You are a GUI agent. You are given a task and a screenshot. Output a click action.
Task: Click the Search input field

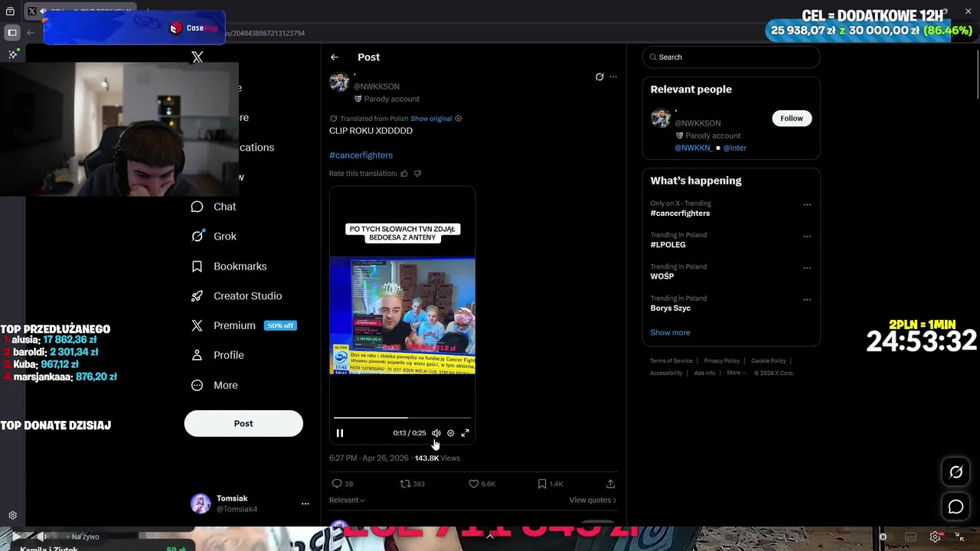(x=731, y=57)
